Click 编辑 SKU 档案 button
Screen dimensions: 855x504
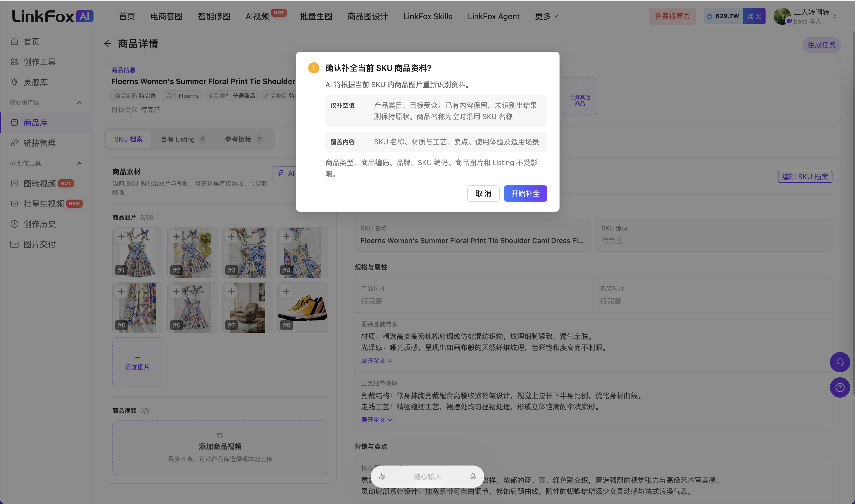click(805, 177)
